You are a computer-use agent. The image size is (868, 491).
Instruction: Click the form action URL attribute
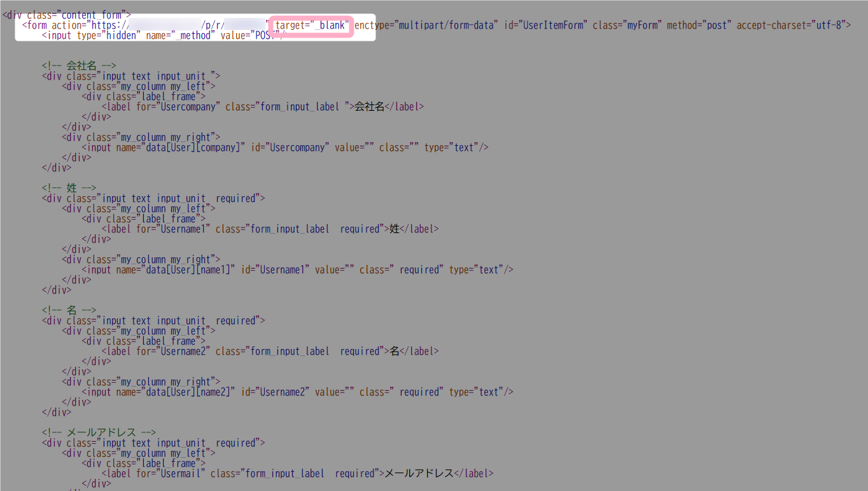click(160, 25)
